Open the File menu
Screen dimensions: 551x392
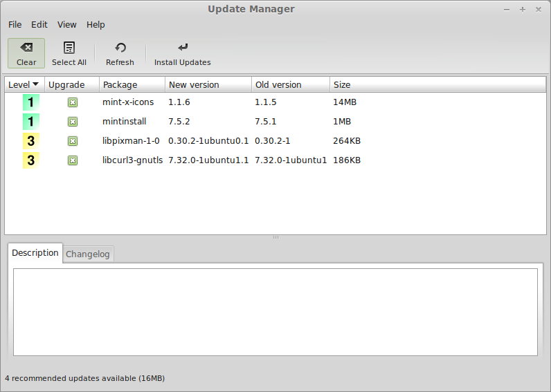[15, 25]
